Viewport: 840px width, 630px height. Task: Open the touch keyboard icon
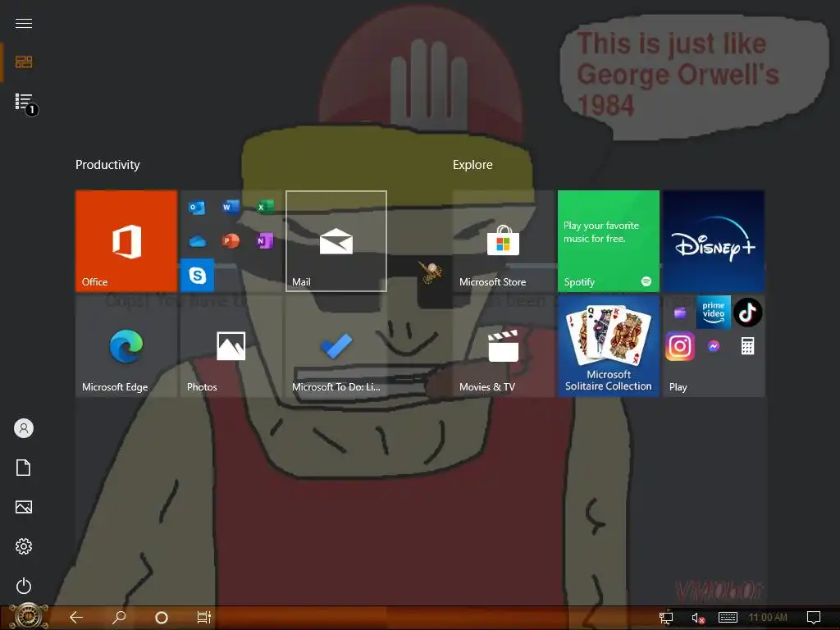(728, 617)
